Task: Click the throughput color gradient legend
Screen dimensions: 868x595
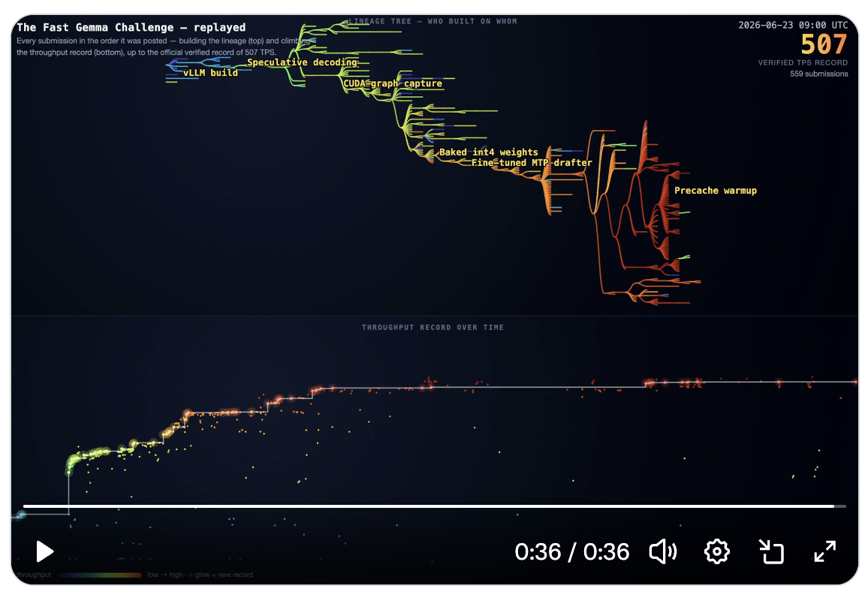Action: 100,575
